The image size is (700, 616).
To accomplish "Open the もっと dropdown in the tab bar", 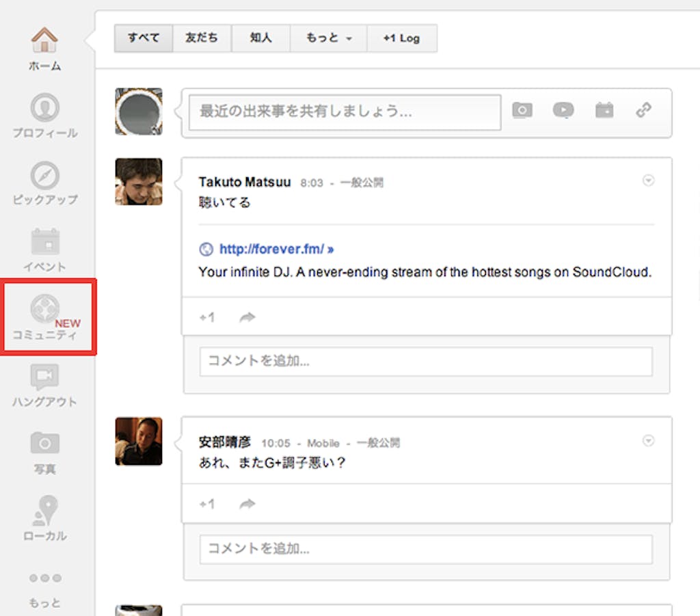I will click(x=328, y=38).
